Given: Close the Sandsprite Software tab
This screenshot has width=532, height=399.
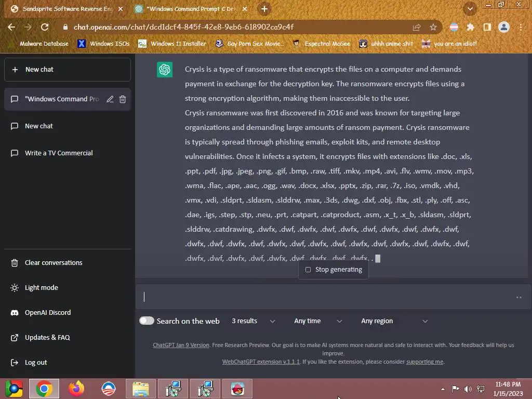Looking at the screenshot, I should [x=121, y=9].
